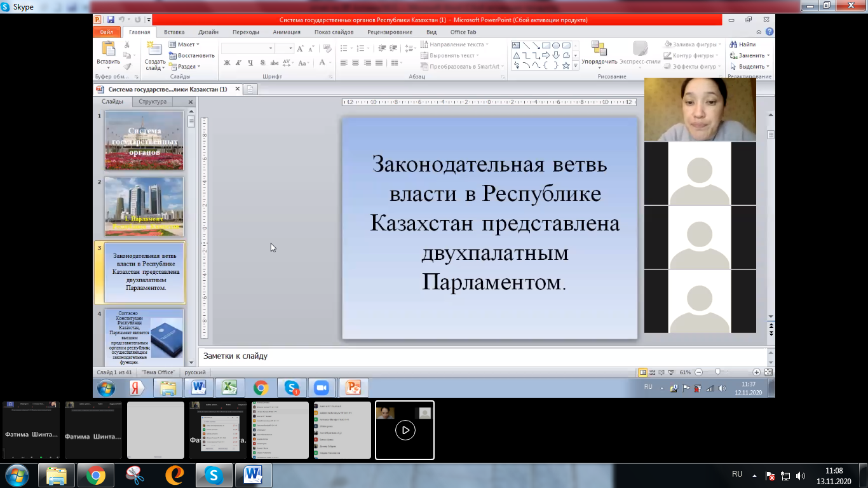
Task: Click the Paste (Вставить) clipboard icon
Action: coord(108,48)
